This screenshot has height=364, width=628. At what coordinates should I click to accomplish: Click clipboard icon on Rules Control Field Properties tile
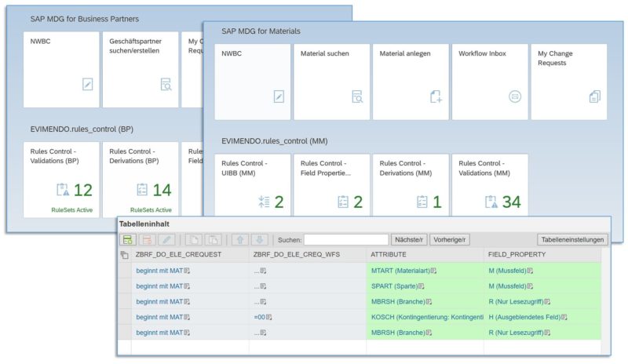[343, 202]
